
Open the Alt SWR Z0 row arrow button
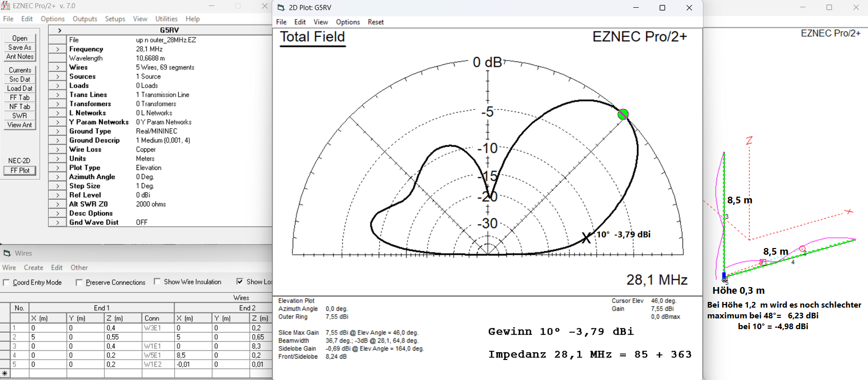(x=58, y=204)
